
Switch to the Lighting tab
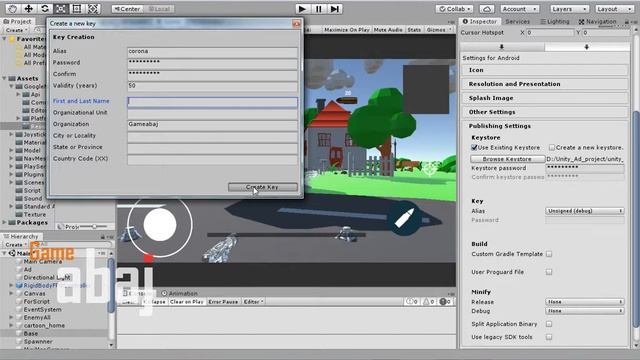pos(555,21)
